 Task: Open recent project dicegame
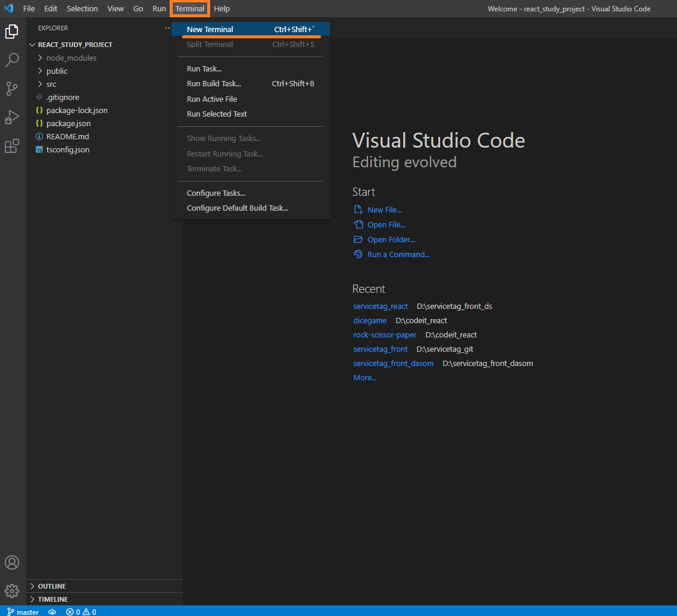coord(370,320)
